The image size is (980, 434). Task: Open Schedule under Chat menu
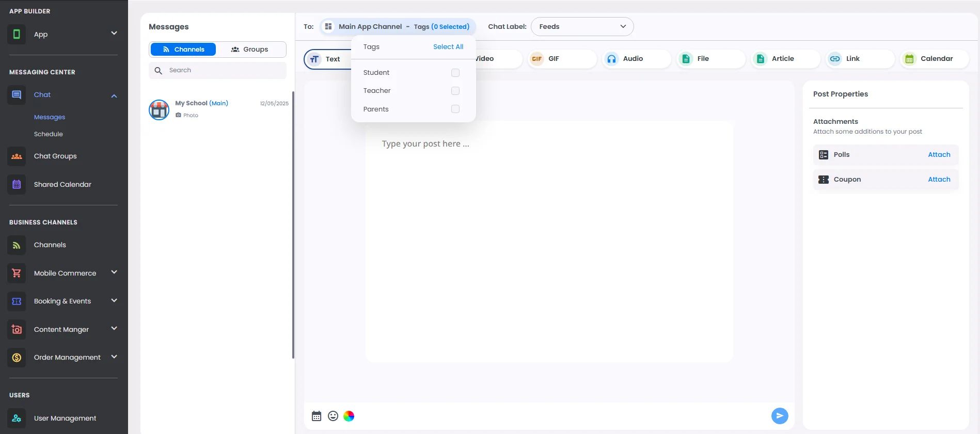coord(49,134)
